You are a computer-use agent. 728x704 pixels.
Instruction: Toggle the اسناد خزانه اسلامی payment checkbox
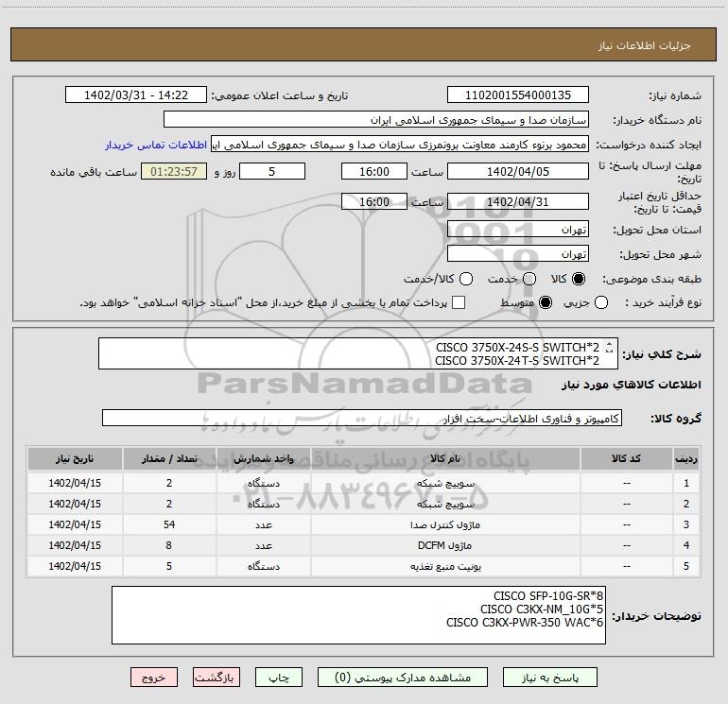(459, 302)
